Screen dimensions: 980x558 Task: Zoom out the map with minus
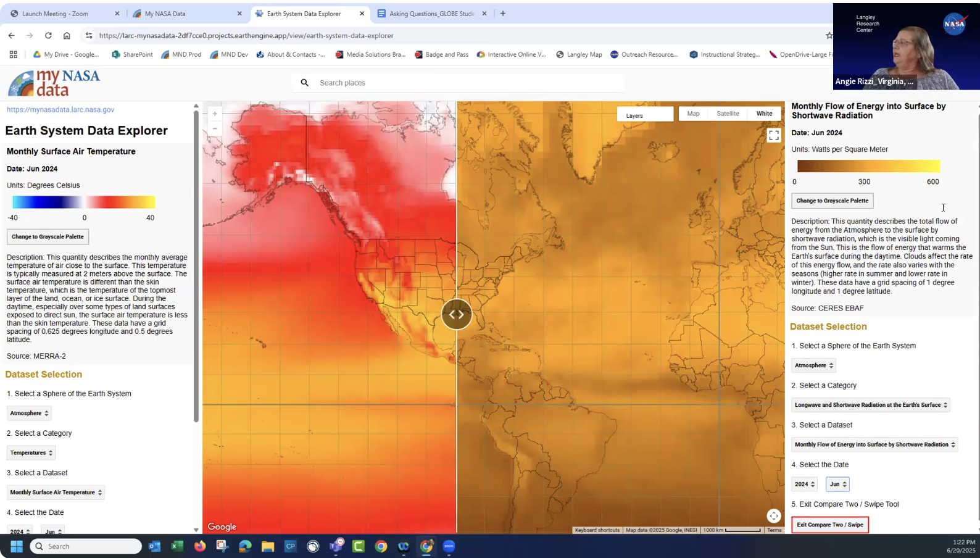(x=215, y=128)
